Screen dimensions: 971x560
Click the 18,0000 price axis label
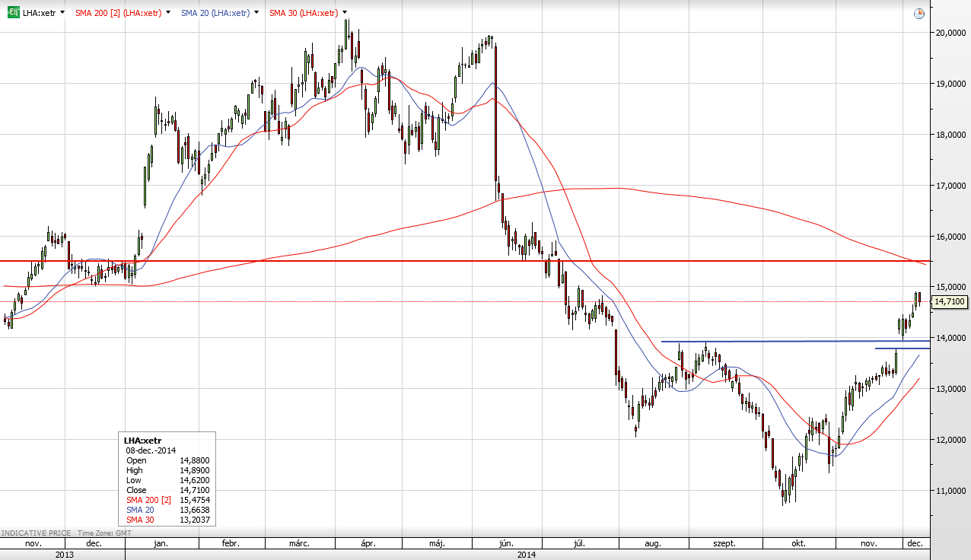tap(950, 135)
